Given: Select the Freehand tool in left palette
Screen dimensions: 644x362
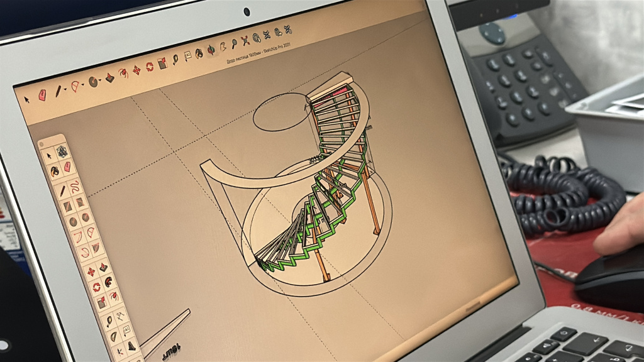Looking at the screenshot, I should click(75, 186).
